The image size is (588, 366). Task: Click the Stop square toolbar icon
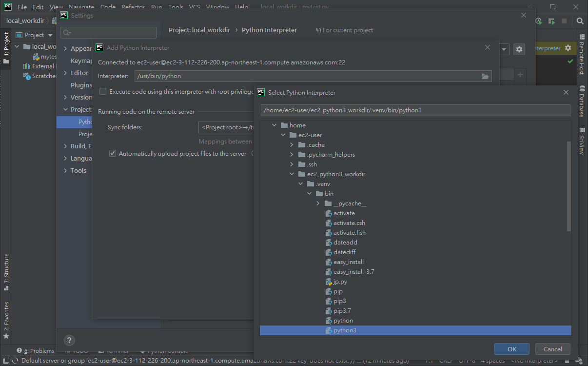564,21
